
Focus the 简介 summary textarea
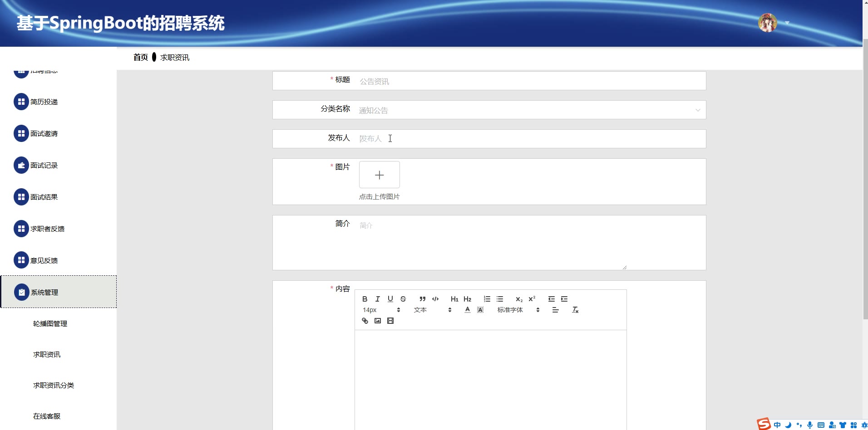point(492,243)
